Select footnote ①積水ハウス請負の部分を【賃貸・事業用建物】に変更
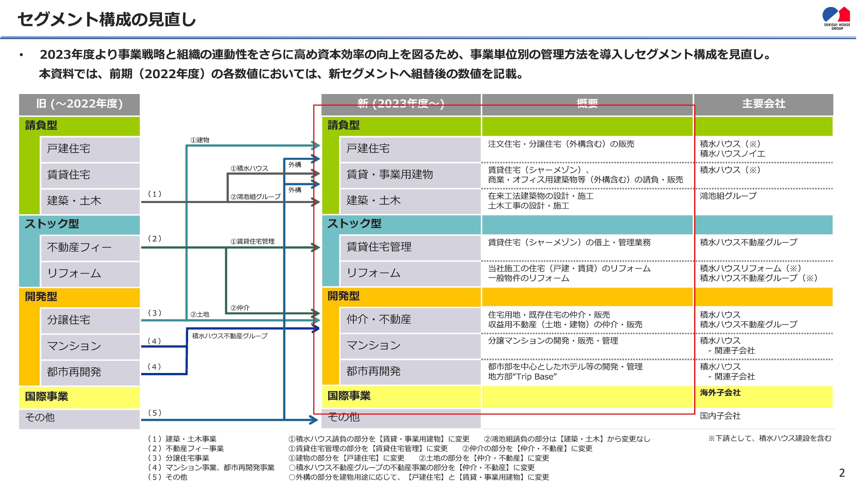 coord(379,439)
